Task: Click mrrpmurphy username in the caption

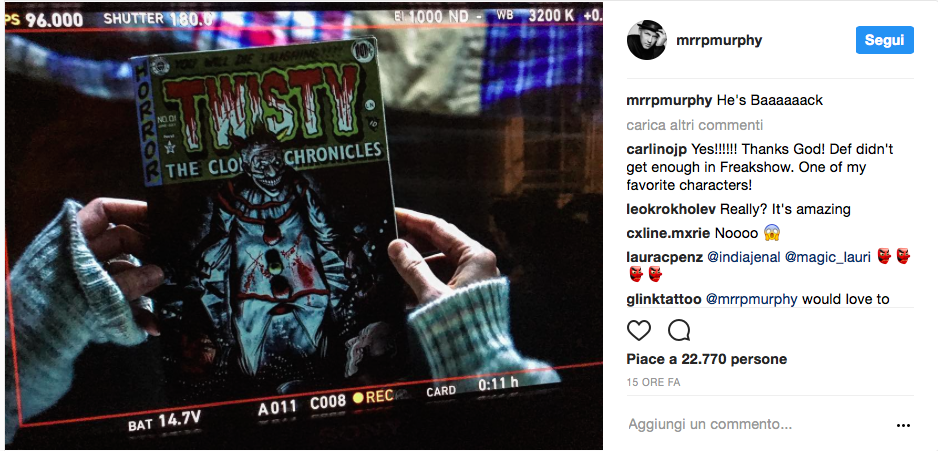Action: tap(669, 100)
